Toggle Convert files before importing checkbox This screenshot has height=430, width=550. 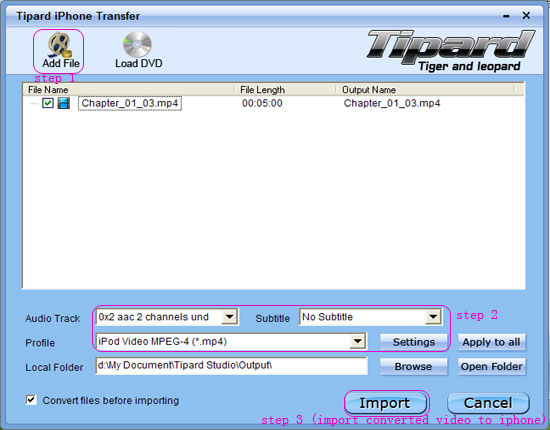[x=31, y=400]
